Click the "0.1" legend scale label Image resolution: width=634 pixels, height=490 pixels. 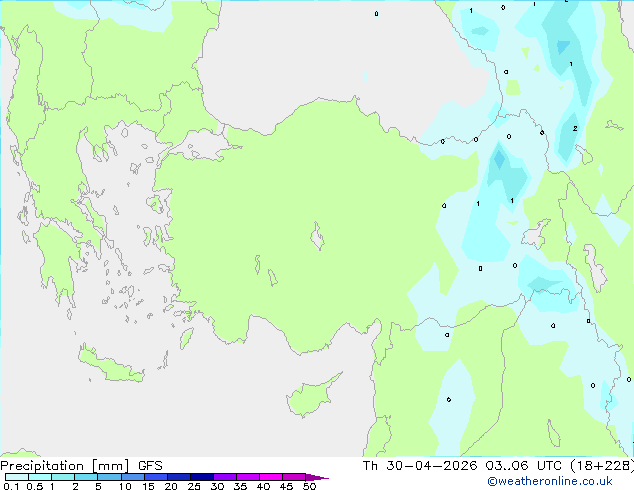click(x=11, y=486)
